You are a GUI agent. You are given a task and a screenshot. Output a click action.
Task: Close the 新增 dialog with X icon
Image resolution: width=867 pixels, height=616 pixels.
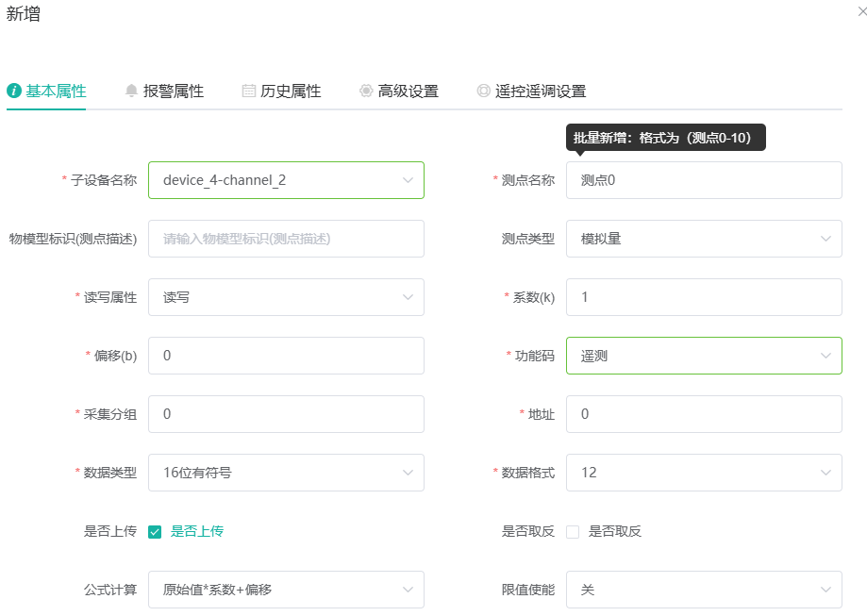(x=861, y=11)
